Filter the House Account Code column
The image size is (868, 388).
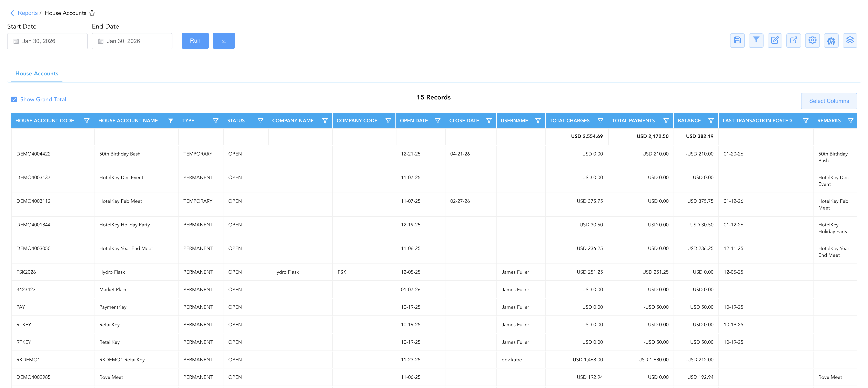(87, 121)
